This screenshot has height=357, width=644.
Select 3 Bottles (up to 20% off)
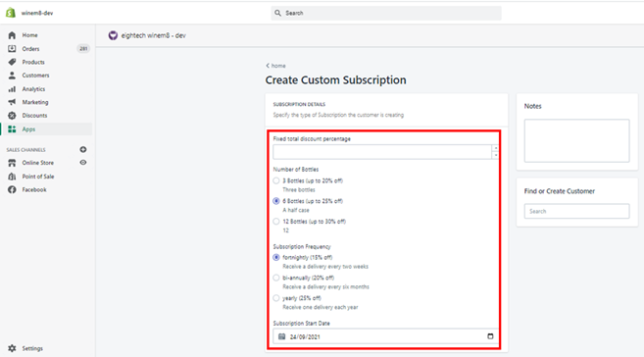coord(276,180)
